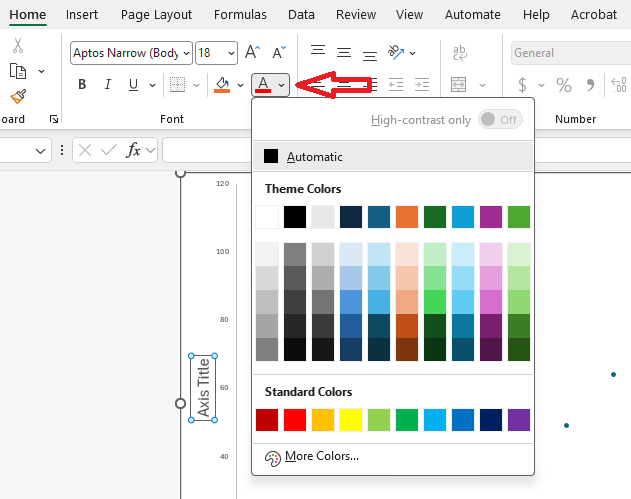This screenshot has width=631, height=499.
Task: Choose the Automatic font color
Action: point(393,156)
